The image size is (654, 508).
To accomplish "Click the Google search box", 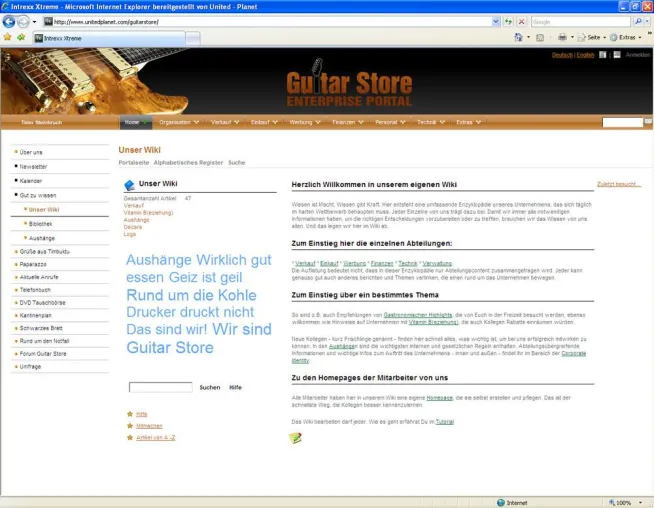I will click(581, 22).
